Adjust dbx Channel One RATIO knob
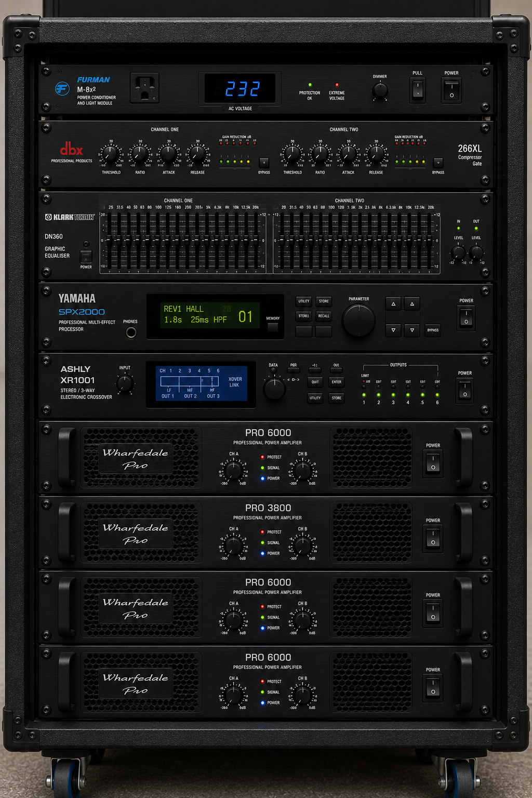The height and width of the screenshot is (798, 532). 139,154
